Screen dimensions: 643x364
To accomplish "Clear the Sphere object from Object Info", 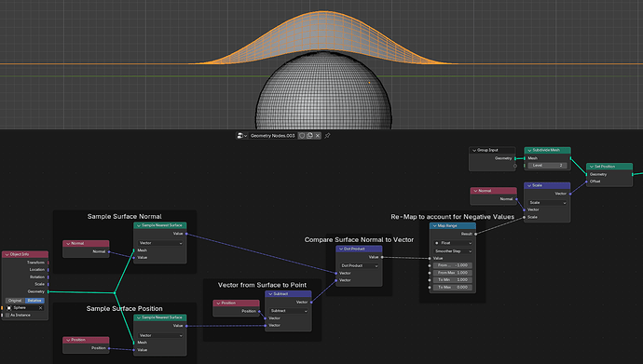I will click(x=41, y=308).
